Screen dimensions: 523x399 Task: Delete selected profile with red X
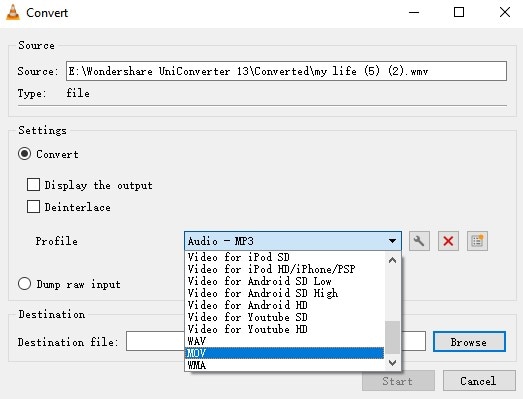click(x=448, y=241)
